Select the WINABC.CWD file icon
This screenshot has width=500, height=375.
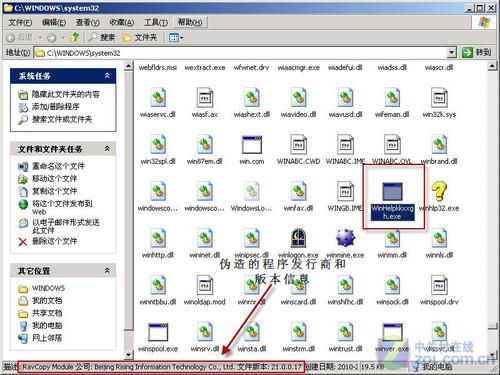coord(298,144)
